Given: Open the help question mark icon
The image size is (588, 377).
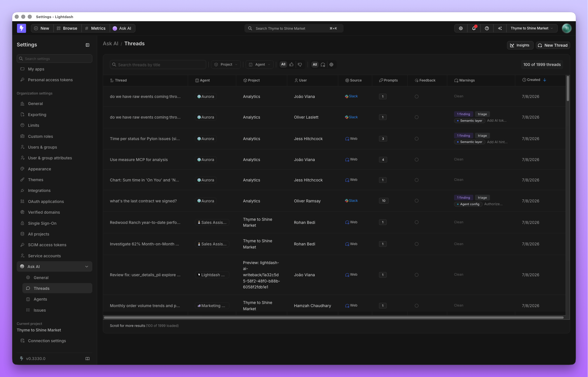Looking at the screenshot, I should click(x=487, y=28).
